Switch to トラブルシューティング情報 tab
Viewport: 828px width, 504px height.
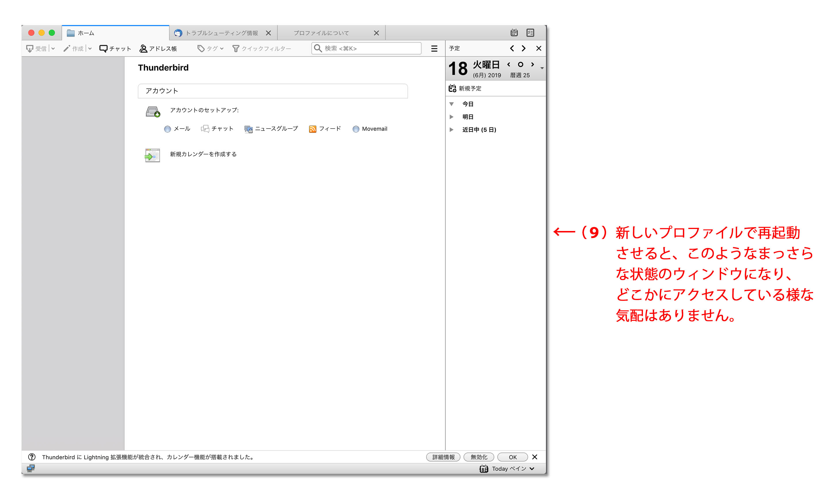(221, 33)
